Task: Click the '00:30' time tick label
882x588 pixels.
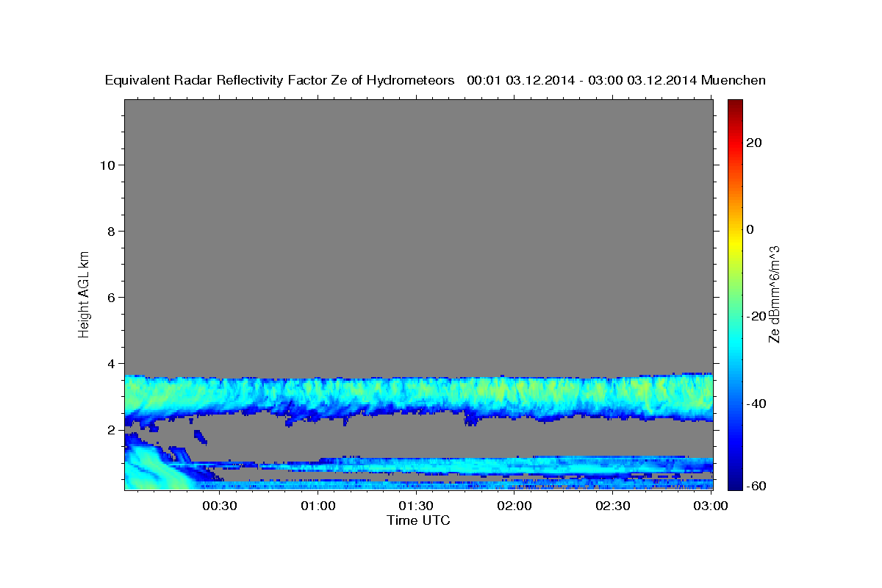Action: tap(220, 506)
